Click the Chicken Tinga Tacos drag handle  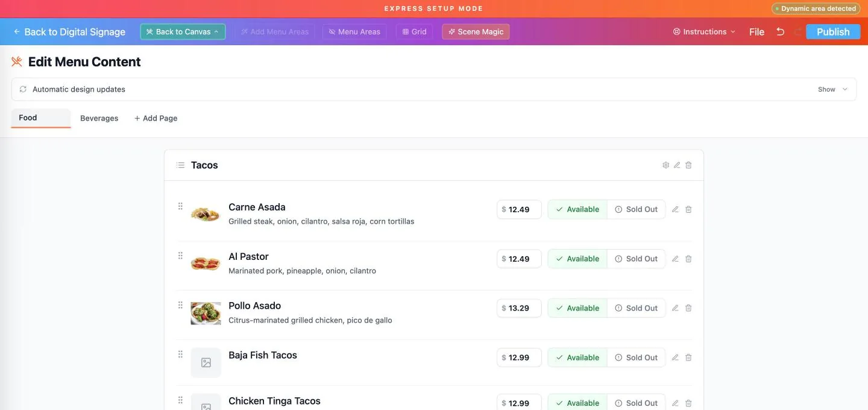[x=180, y=400]
